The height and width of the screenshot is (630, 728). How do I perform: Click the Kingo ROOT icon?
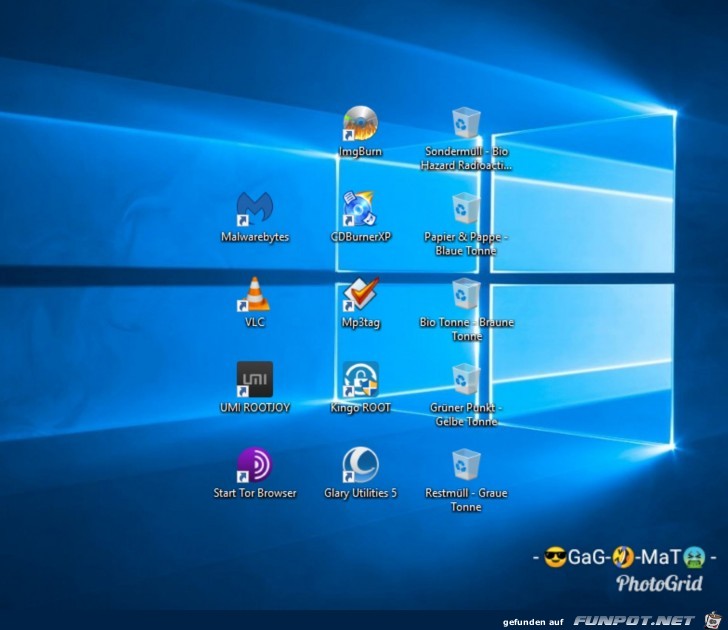point(361,379)
